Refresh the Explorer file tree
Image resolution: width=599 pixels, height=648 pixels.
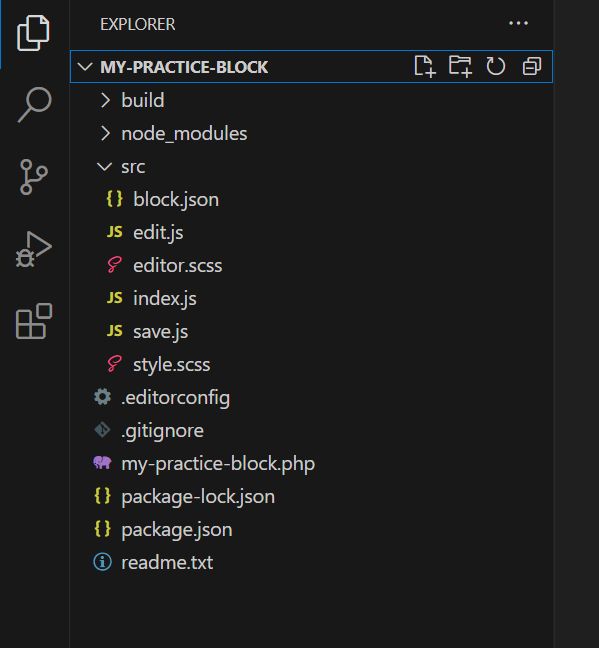(496, 66)
